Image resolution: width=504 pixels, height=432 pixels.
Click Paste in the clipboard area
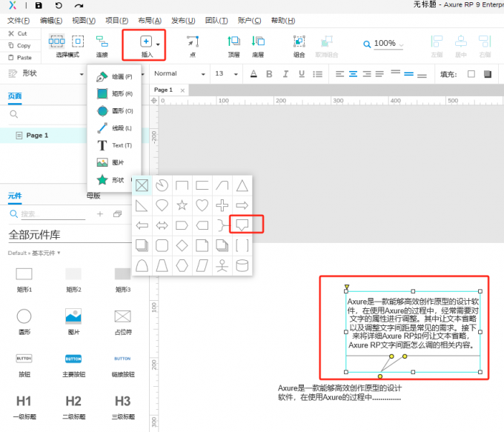click(20, 58)
